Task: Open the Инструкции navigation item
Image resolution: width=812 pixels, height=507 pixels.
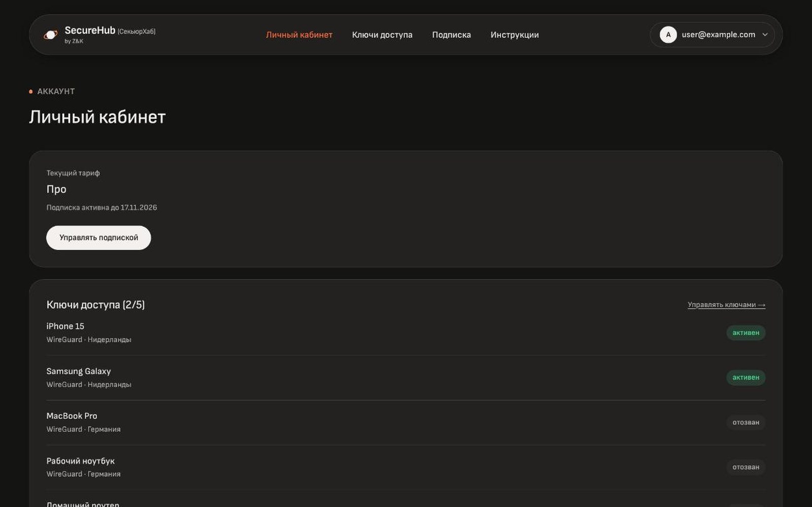Action: coord(515,35)
